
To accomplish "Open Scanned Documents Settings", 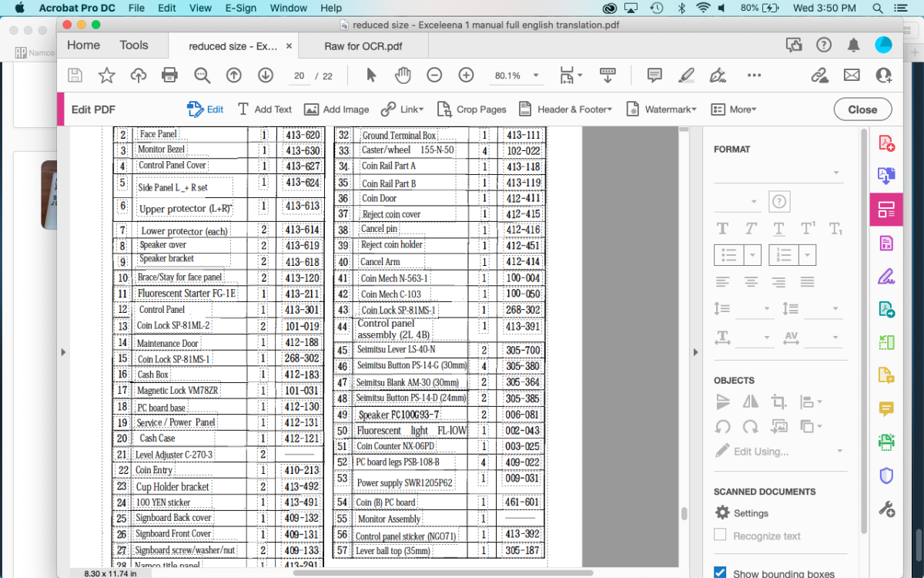I will coord(742,512).
